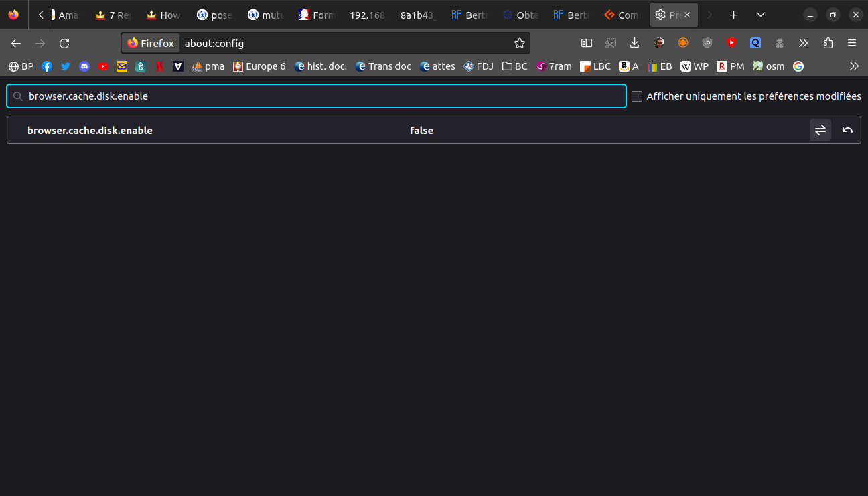Image resolution: width=868 pixels, height=496 pixels.
Task: Reset browser.cache.disk.enable to default
Action: coord(847,130)
